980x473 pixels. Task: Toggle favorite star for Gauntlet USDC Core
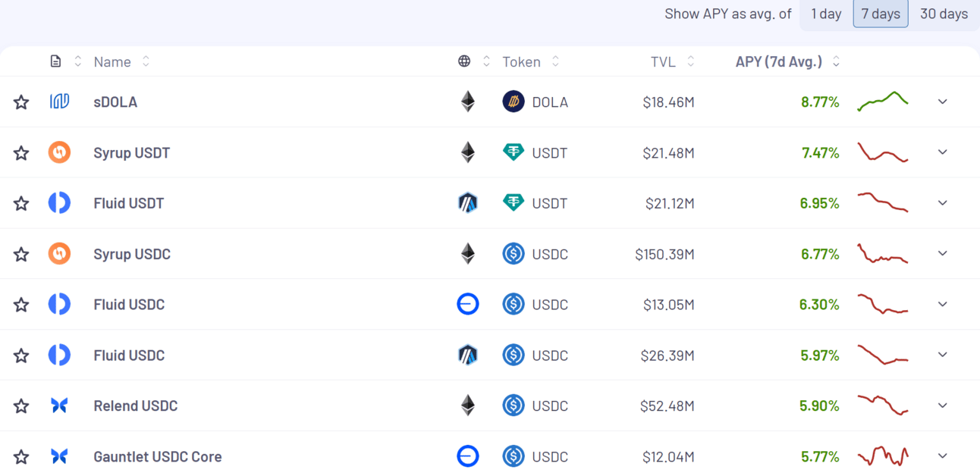tap(21, 457)
